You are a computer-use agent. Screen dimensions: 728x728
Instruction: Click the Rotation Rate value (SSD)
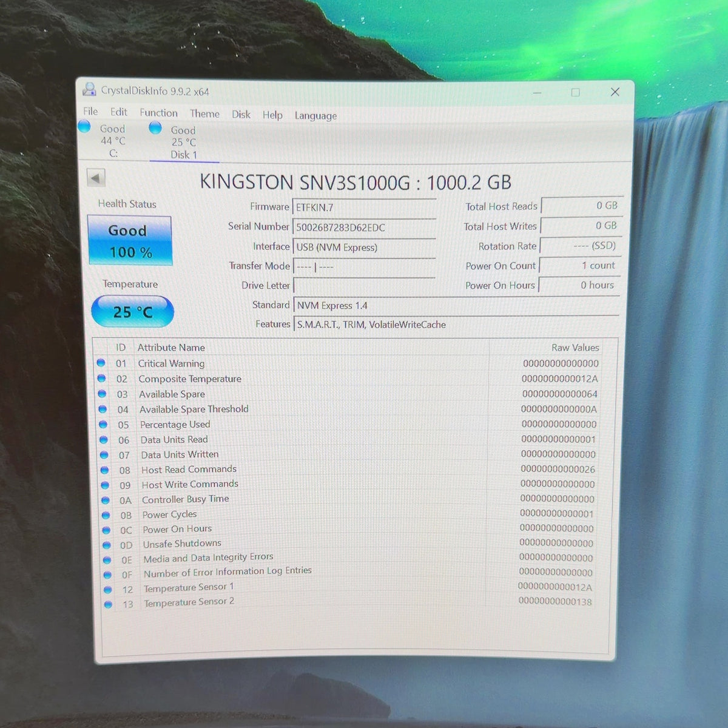pyautogui.click(x=579, y=246)
